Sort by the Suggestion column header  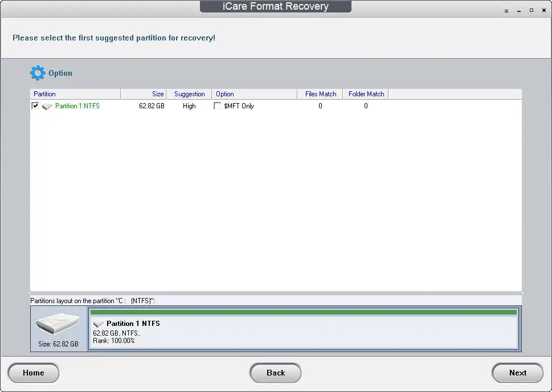[189, 94]
